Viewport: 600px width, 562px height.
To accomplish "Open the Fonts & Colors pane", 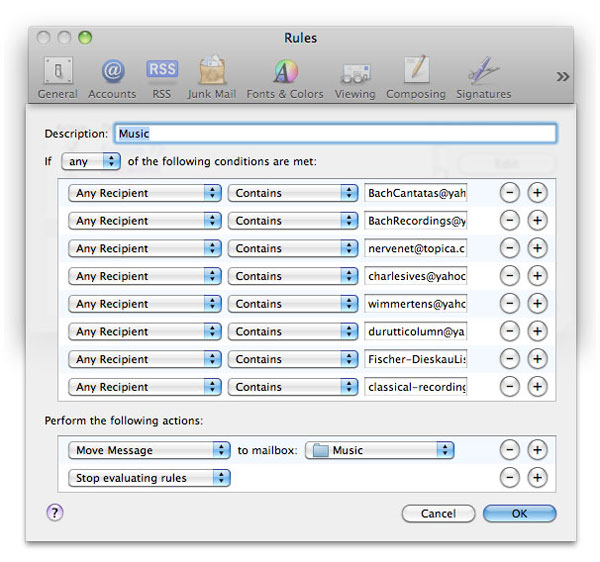I will click(x=285, y=78).
